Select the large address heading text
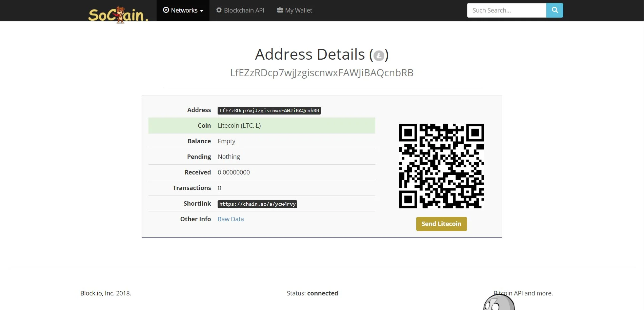Screen dimensions: 644x310 (x=322, y=73)
